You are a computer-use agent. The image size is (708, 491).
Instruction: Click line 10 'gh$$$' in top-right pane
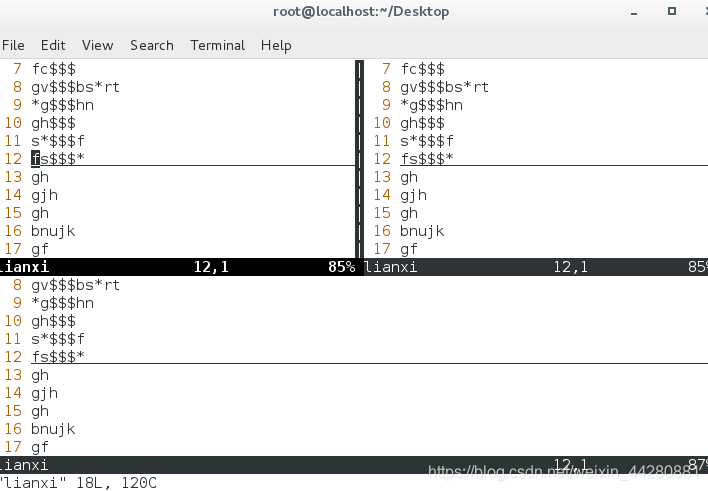click(x=422, y=123)
